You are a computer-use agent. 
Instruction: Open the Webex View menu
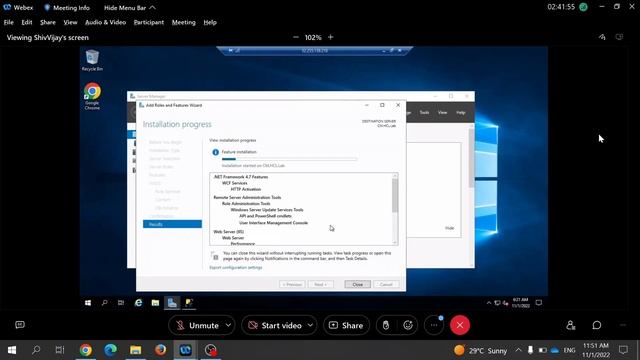[x=70, y=22]
